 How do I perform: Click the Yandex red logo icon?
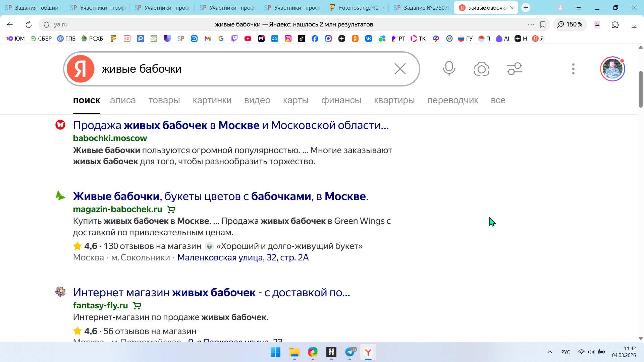(80, 69)
